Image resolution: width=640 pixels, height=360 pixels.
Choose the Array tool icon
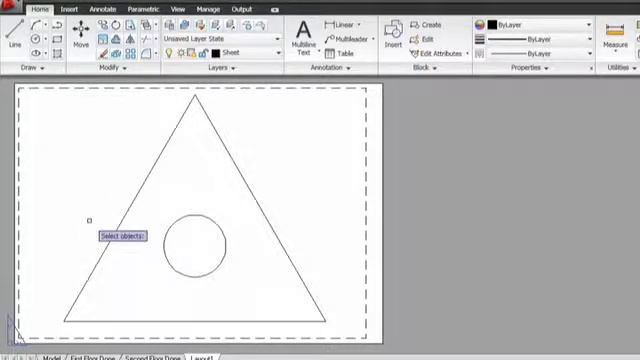tap(131, 53)
